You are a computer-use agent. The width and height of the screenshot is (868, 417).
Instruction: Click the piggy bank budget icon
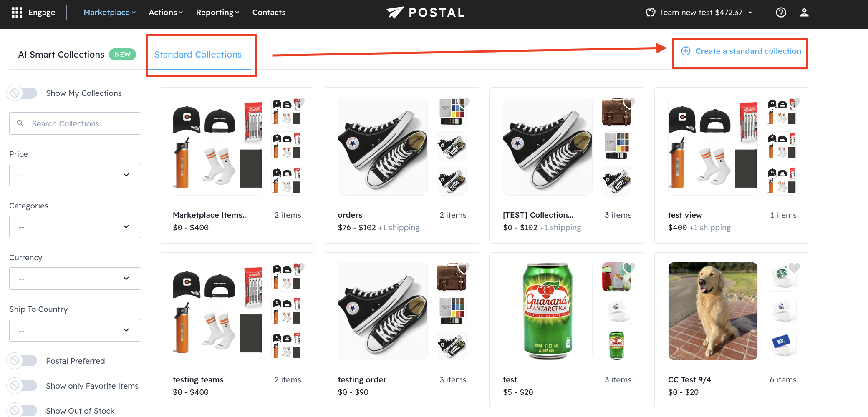pyautogui.click(x=651, y=13)
